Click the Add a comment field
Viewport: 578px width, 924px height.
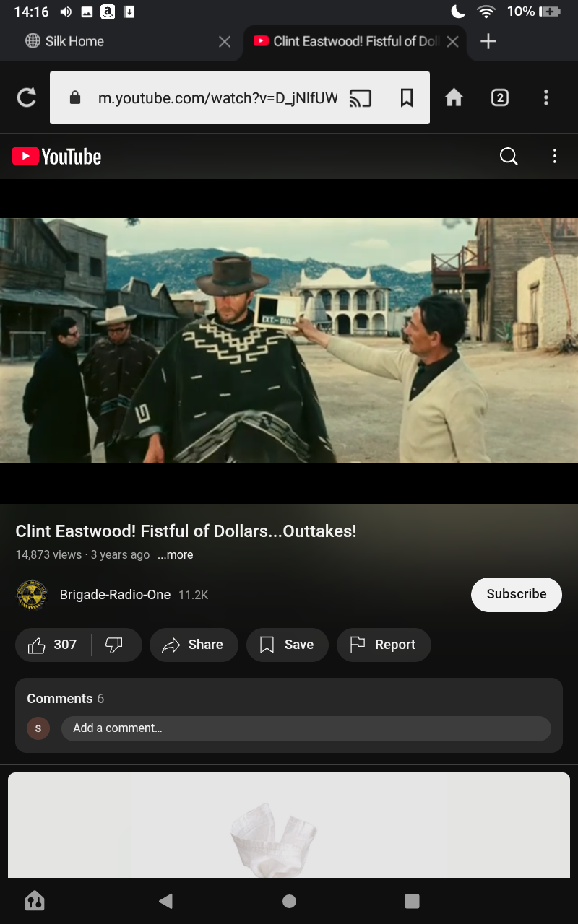click(x=306, y=728)
